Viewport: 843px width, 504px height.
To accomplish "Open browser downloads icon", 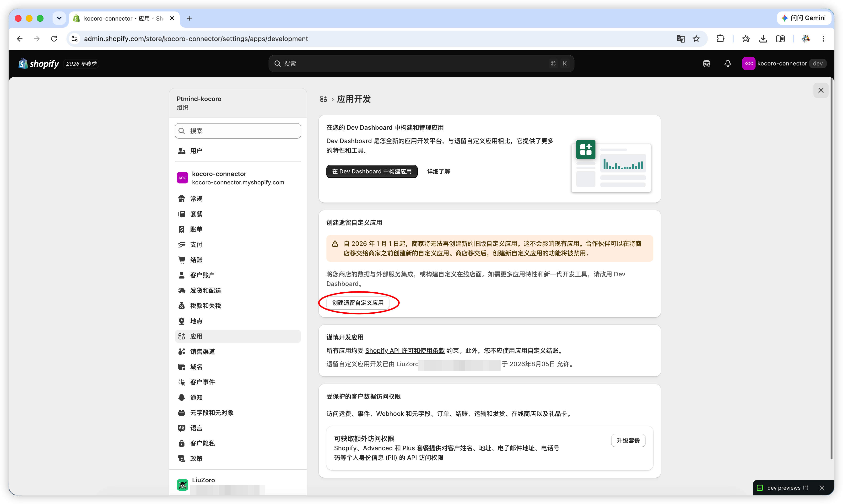I will (763, 39).
